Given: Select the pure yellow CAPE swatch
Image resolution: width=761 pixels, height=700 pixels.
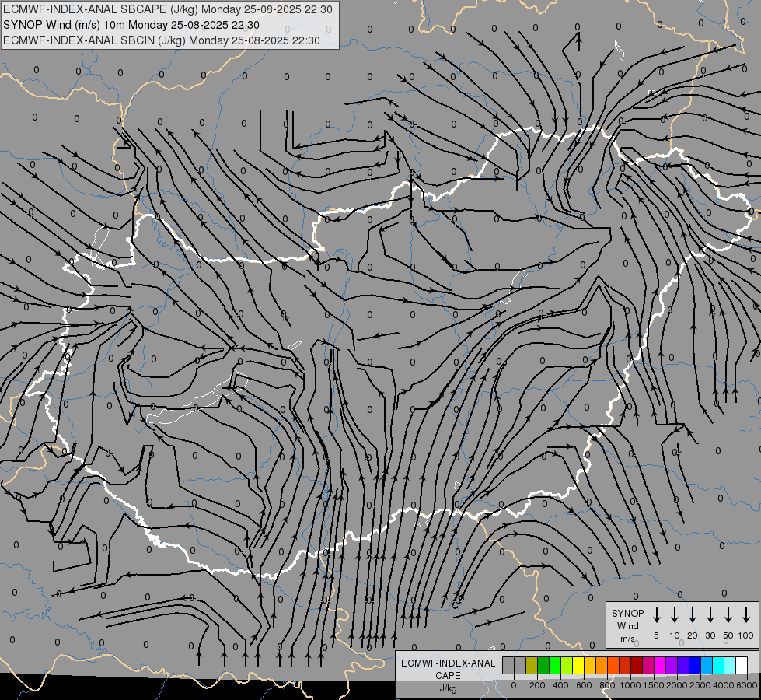Looking at the screenshot, I should tap(578, 665).
